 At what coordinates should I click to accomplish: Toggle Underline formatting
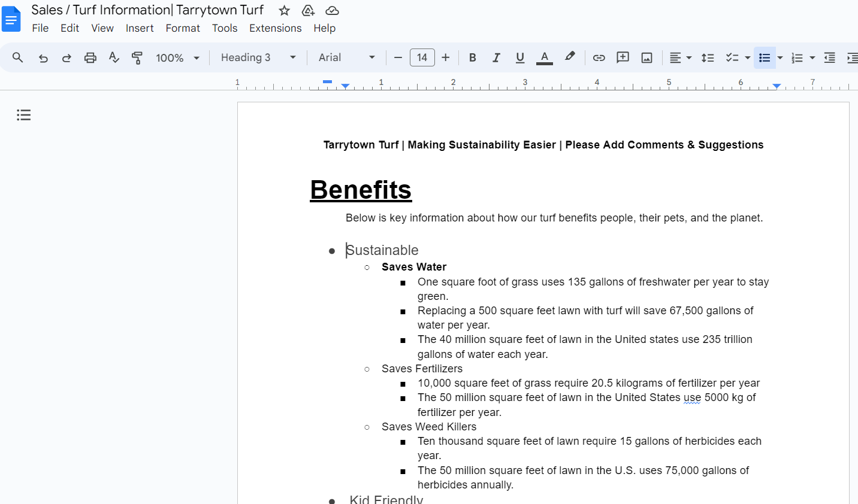coord(520,57)
